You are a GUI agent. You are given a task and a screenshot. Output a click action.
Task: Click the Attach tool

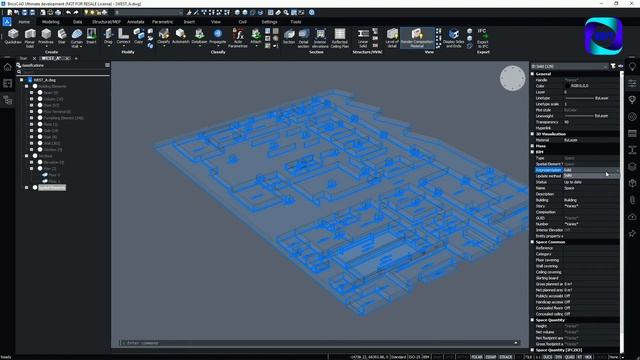[256, 36]
